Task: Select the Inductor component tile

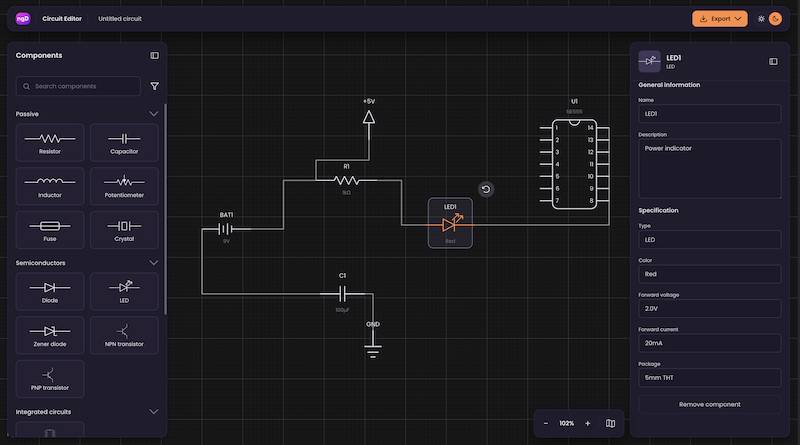Action: pyautogui.click(x=50, y=186)
